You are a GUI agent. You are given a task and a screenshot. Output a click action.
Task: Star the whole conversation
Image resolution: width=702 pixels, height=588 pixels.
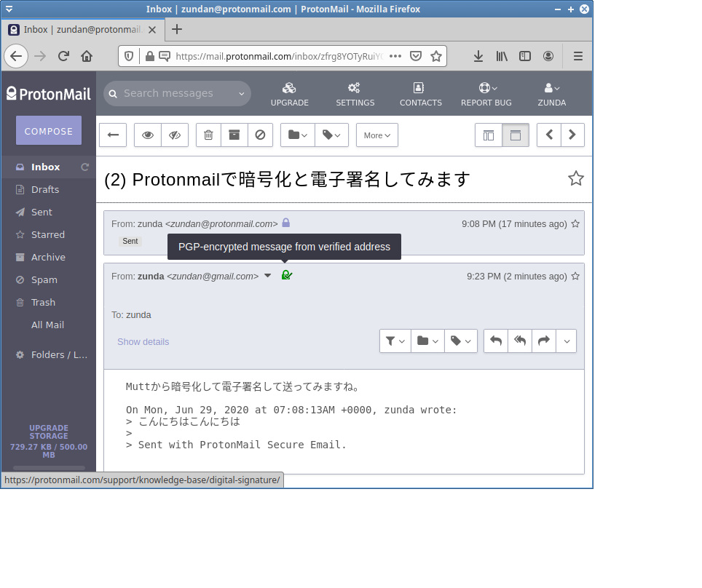(x=576, y=178)
